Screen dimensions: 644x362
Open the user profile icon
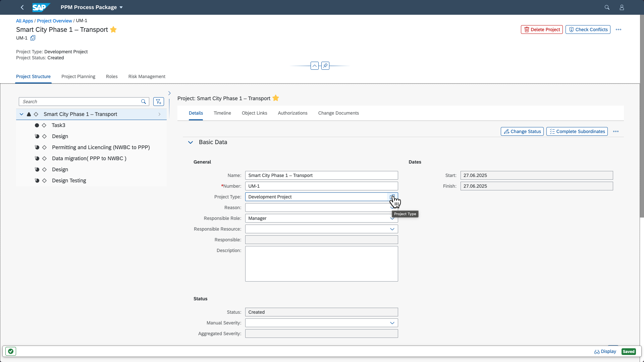coord(622,7)
